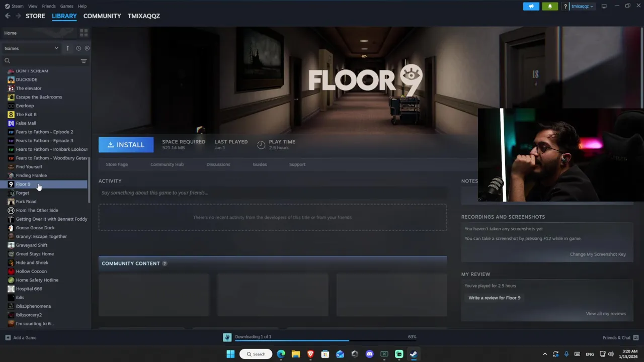644x362 pixels.
Task: Open Friends & Chat label
Action: tap(616, 338)
